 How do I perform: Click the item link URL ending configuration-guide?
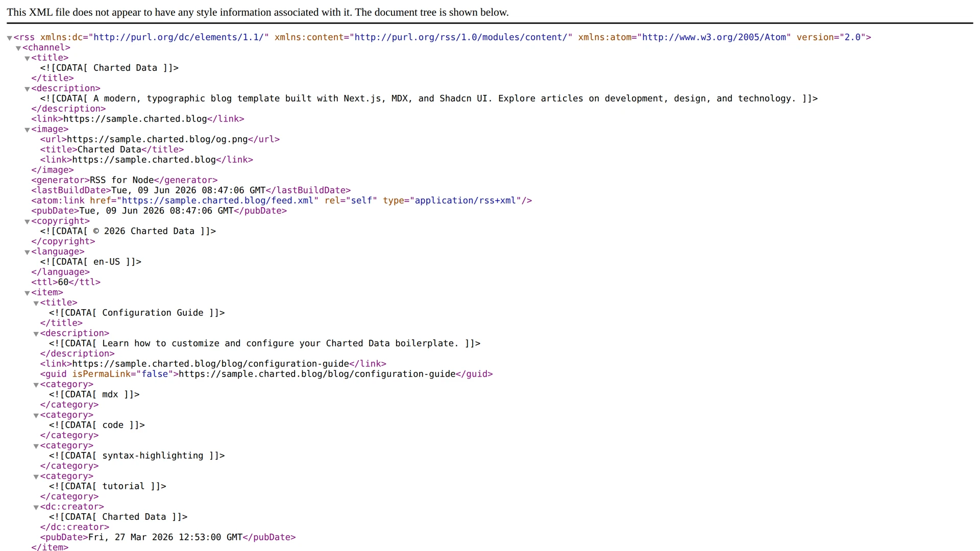pyautogui.click(x=210, y=364)
